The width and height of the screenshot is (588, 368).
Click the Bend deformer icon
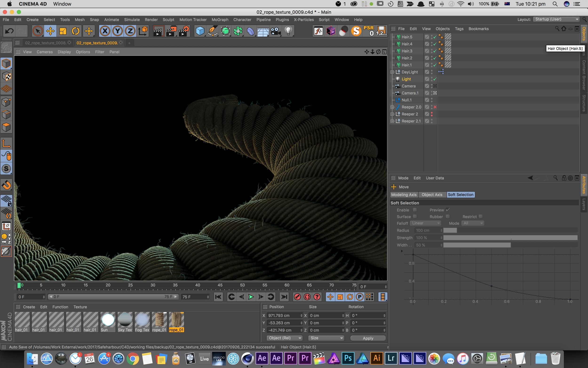click(x=251, y=31)
